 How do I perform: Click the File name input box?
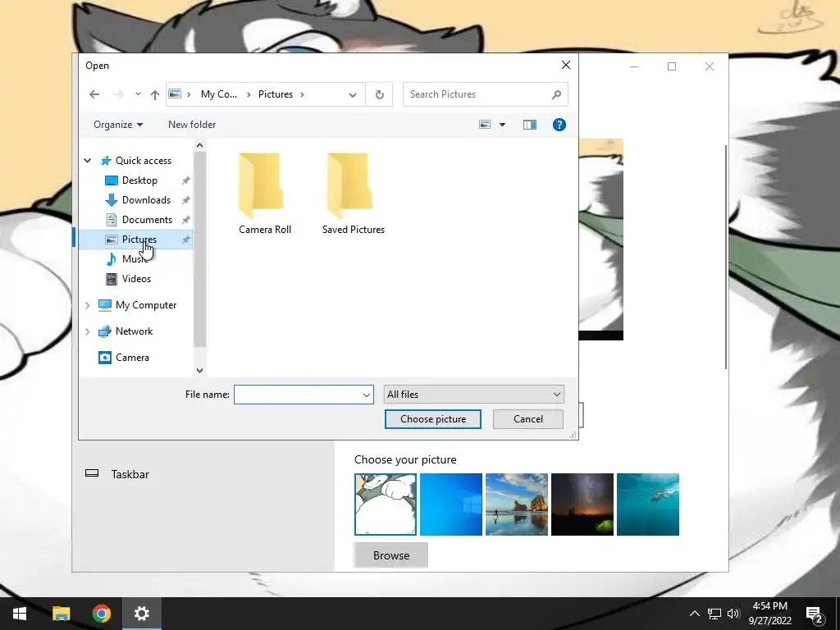[x=297, y=395]
